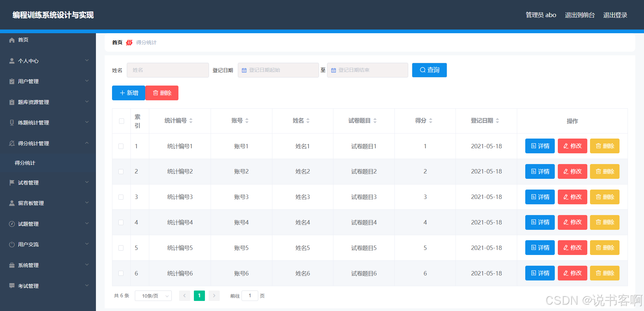Click the icon beside 题库资源管理
Viewport: 644px width, 311px height.
click(12, 102)
